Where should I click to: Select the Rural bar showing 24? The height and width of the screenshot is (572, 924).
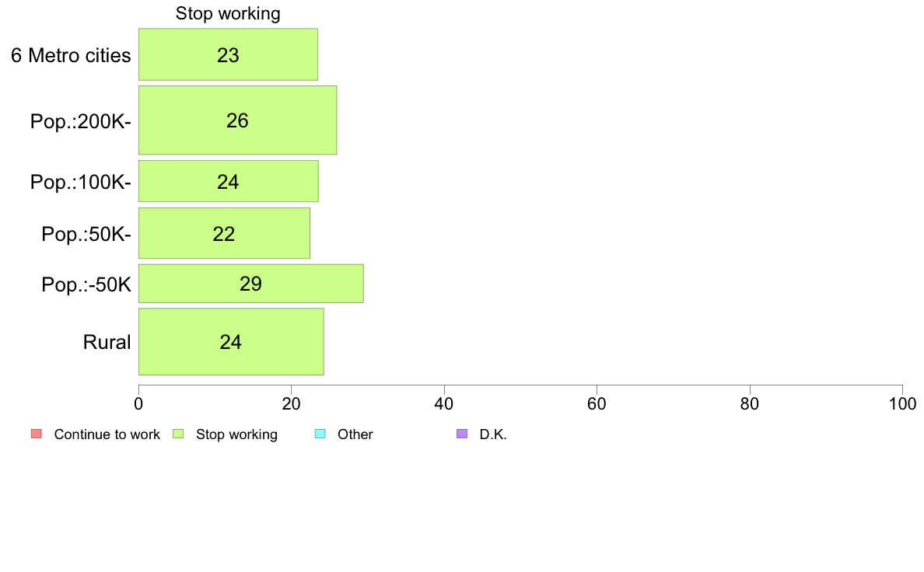click(x=231, y=341)
